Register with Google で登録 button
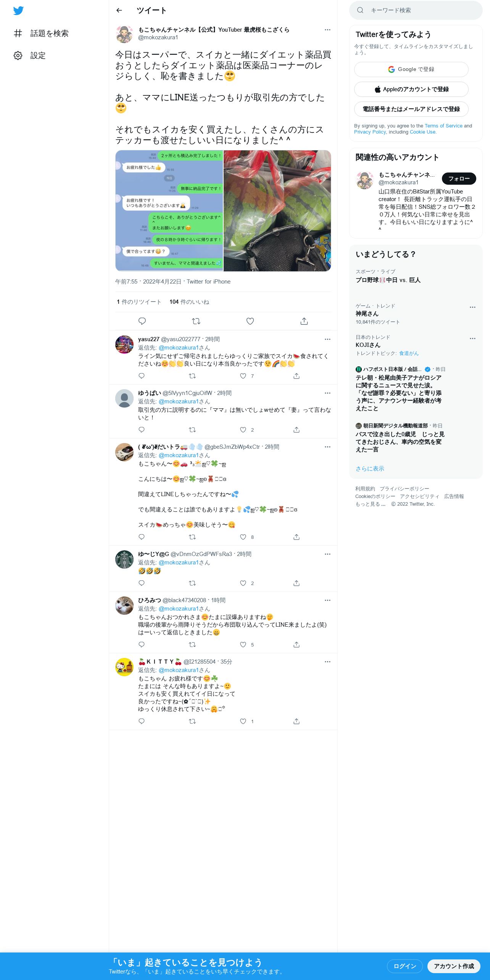This screenshot has height=980, width=490. 411,69
